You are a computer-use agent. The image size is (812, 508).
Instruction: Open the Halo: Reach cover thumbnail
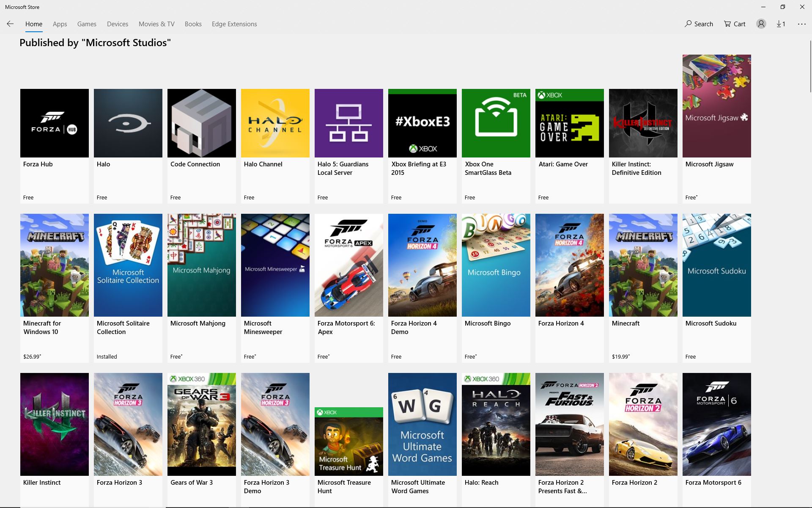[x=496, y=424]
